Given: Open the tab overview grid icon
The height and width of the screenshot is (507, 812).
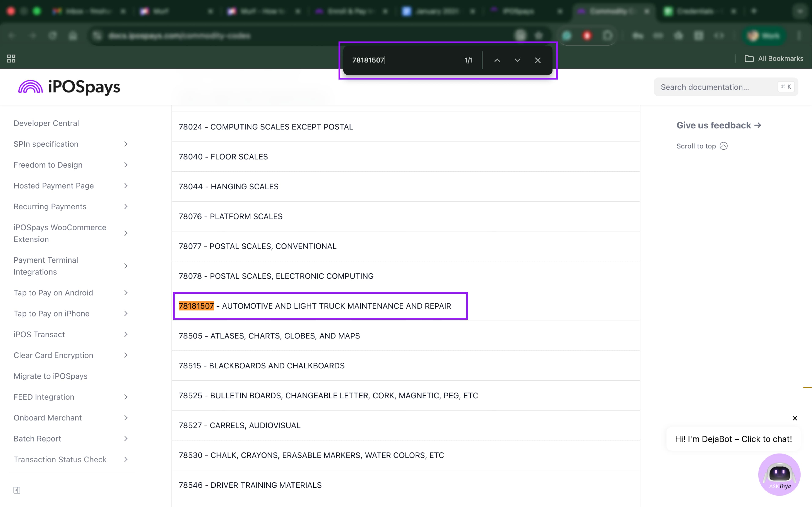Looking at the screenshot, I should pyautogui.click(x=11, y=58).
